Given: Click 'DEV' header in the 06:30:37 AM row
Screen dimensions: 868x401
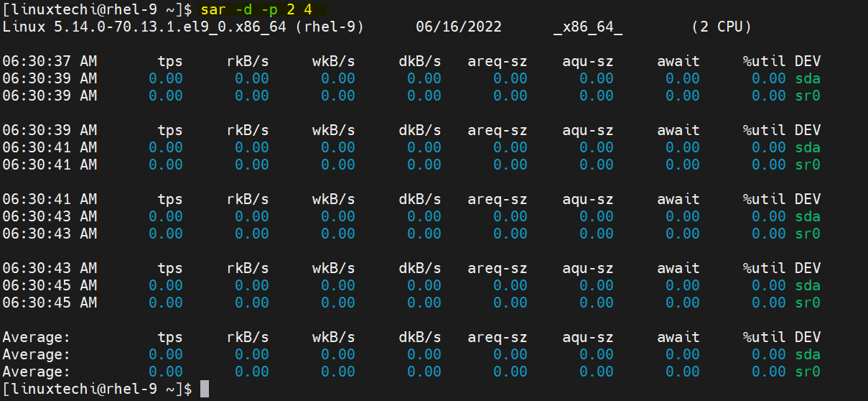Looking at the screenshot, I should pos(808,61).
